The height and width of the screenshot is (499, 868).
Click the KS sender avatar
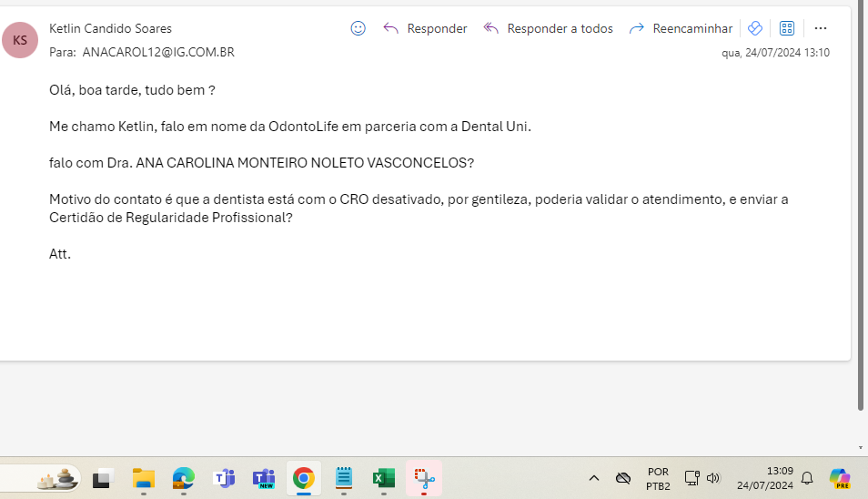(x=20, y=40)
